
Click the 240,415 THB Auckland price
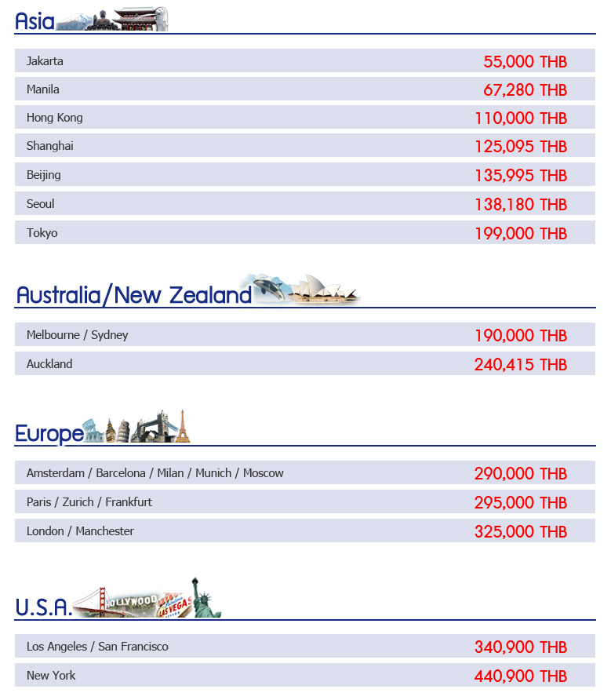coord(520,364)
